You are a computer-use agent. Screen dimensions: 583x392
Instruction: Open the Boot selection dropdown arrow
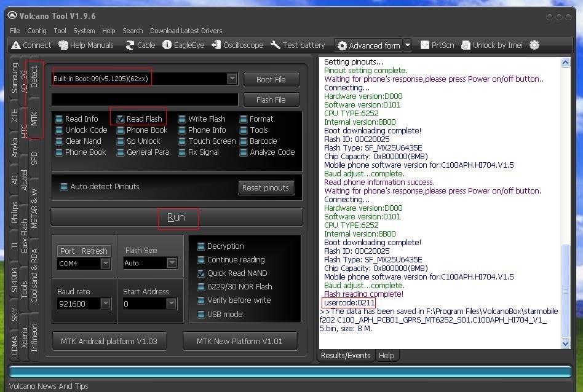point(232,79)
